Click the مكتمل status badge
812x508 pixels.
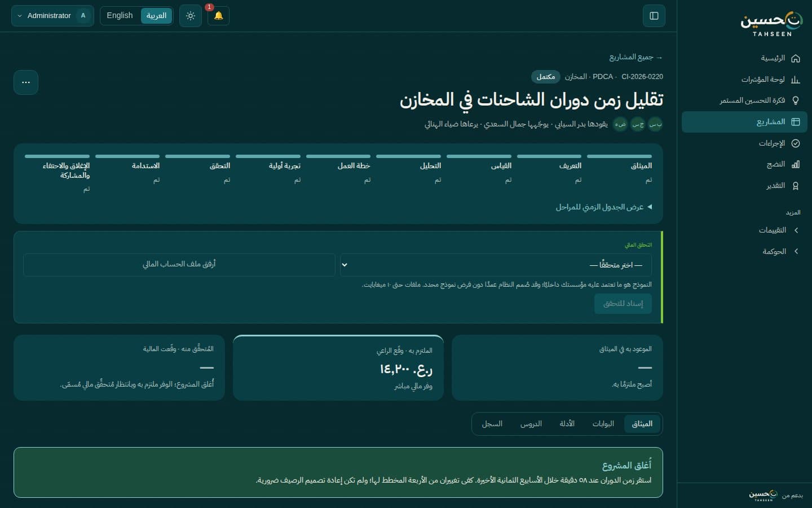tap(546, 77)
